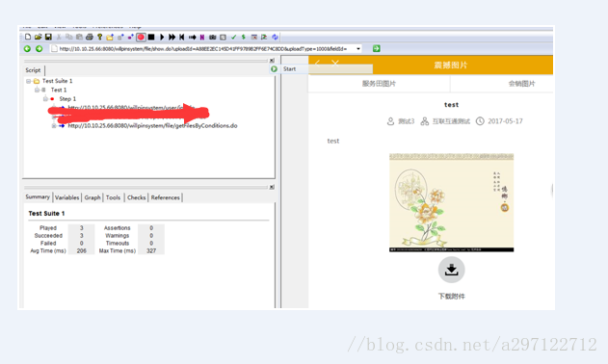Collapse the Test Suite 1 node
This screenshot has width=608, height=364.
click(28, 81)
